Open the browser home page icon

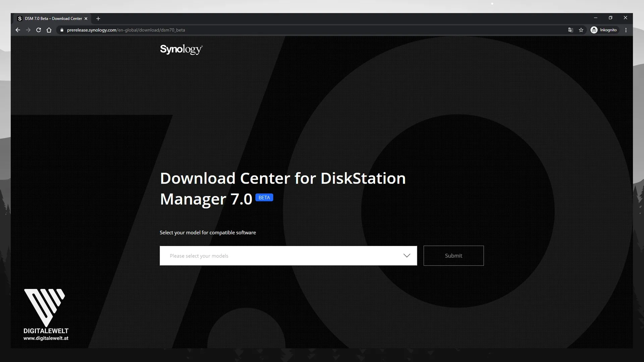[x=49, y=30]
